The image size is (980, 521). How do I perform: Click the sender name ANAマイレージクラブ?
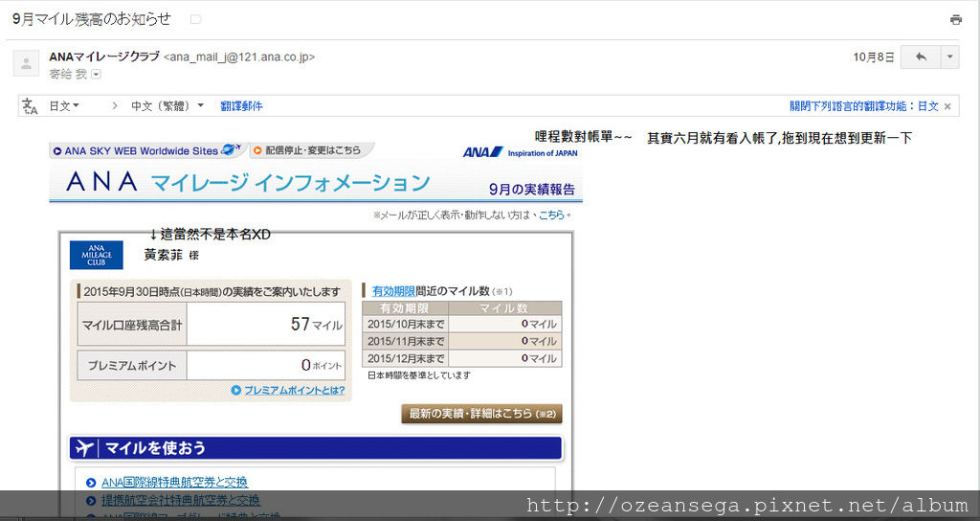tap(104, 57)
